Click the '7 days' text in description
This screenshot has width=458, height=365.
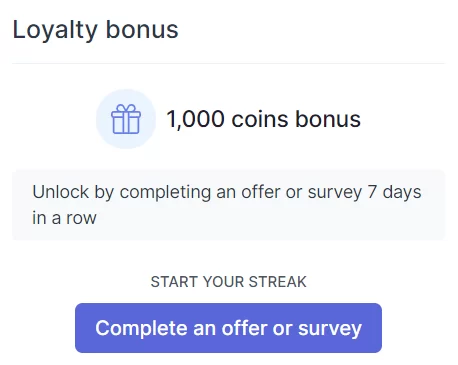pos(394,192)
